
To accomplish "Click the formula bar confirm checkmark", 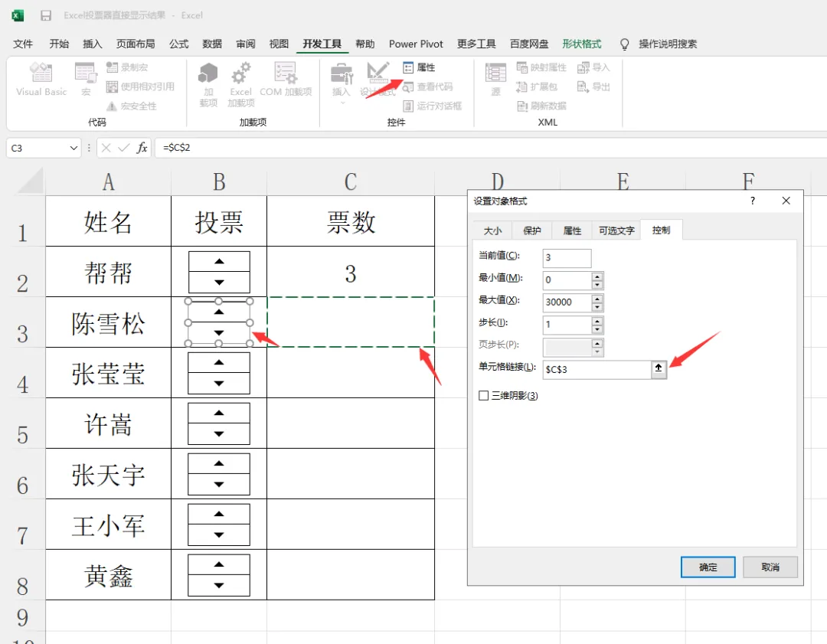I will [124, 148].
